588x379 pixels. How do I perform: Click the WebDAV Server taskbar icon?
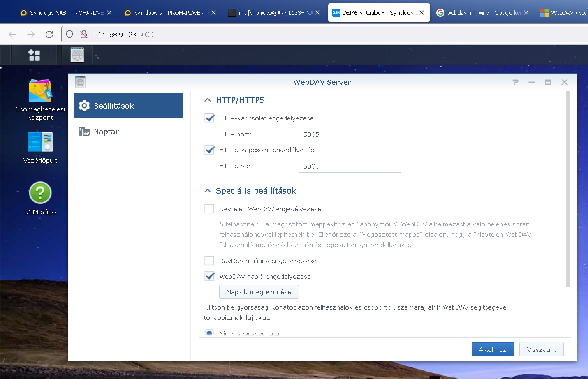click(x=77, y=55)
